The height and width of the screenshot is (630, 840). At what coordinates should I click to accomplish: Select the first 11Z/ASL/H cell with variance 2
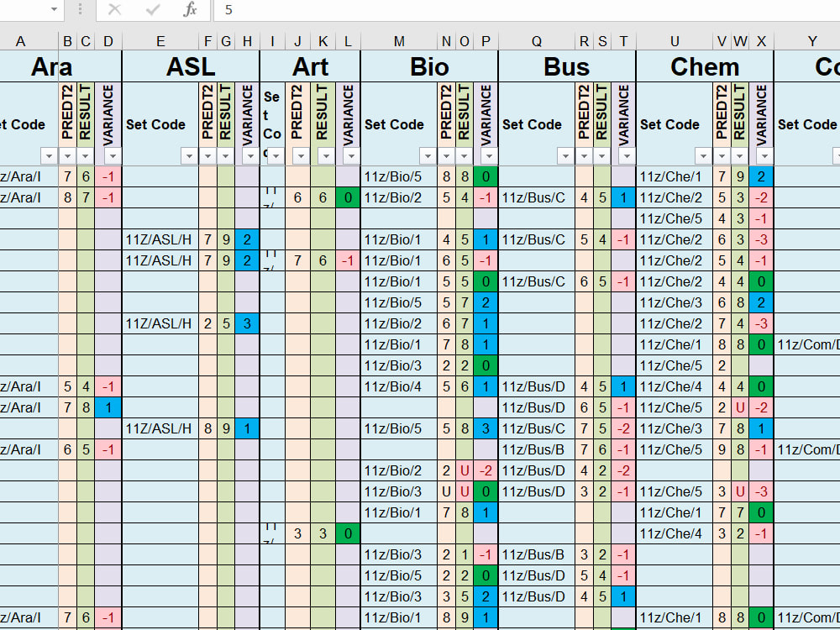160,239
